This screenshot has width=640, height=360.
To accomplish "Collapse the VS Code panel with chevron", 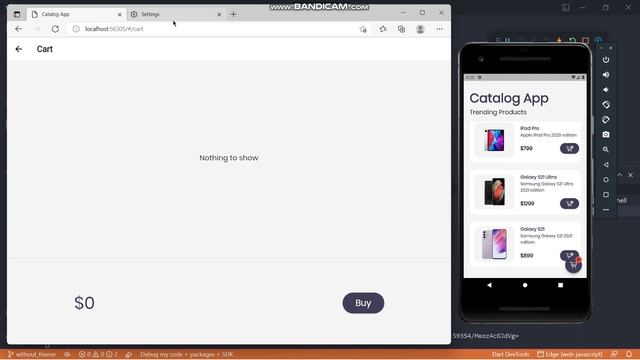I will coord(620,175).
